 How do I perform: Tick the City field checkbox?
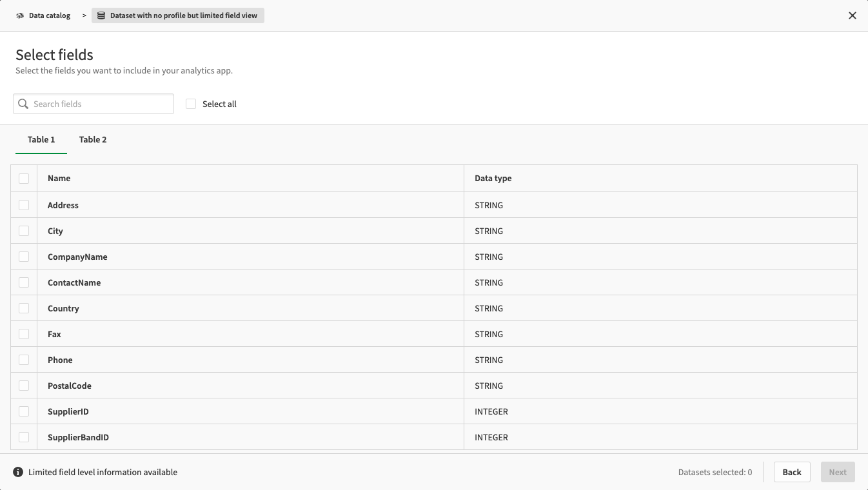coord(24,231)
